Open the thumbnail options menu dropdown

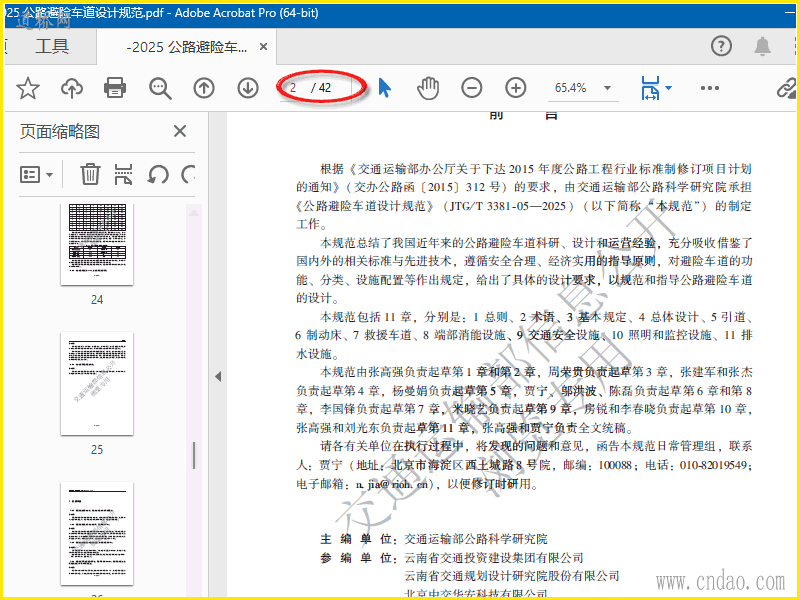(x=38, y=175)
